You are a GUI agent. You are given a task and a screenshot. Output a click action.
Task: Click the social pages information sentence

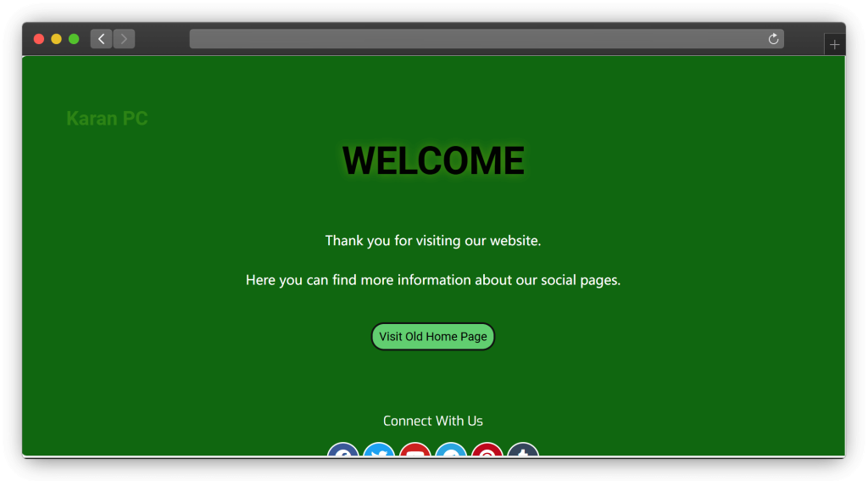pos(432,280)
